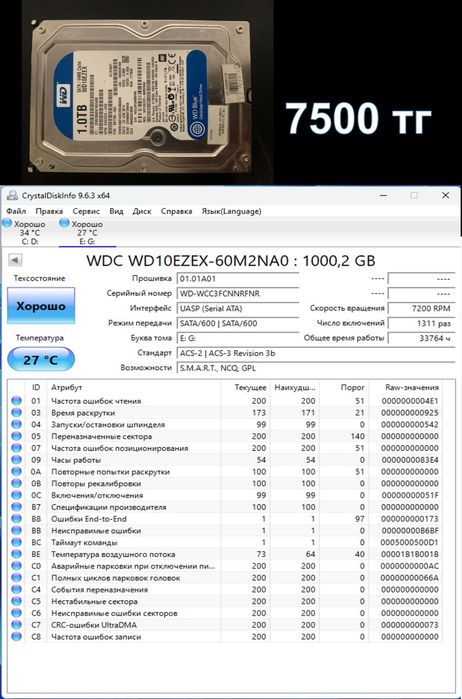Open the Вид menu
The width and height of the screenshot is (462, 699).
116,211
